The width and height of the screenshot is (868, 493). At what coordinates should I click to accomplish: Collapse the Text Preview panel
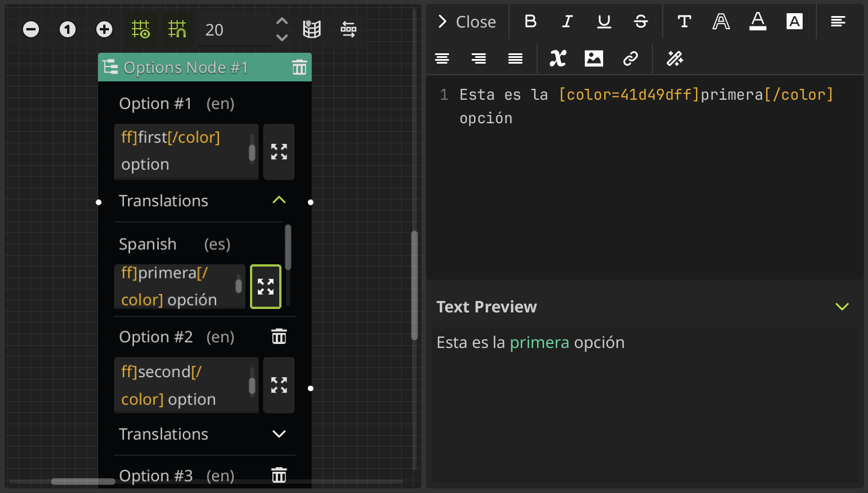[842, 307]
